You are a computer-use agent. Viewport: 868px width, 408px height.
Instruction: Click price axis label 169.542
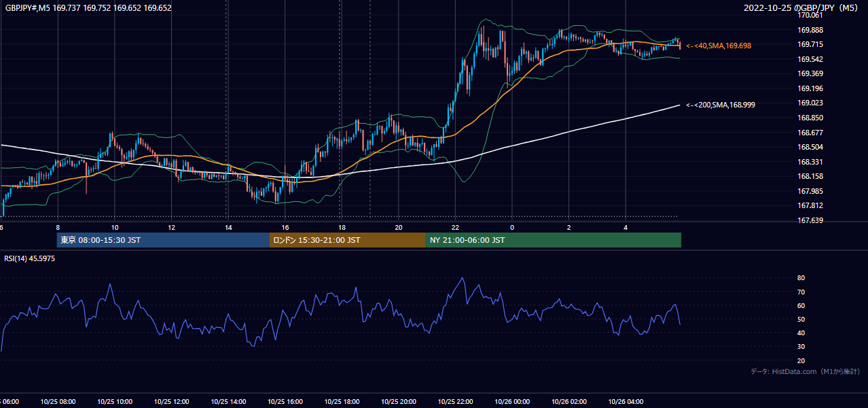(x=810, y=59)
